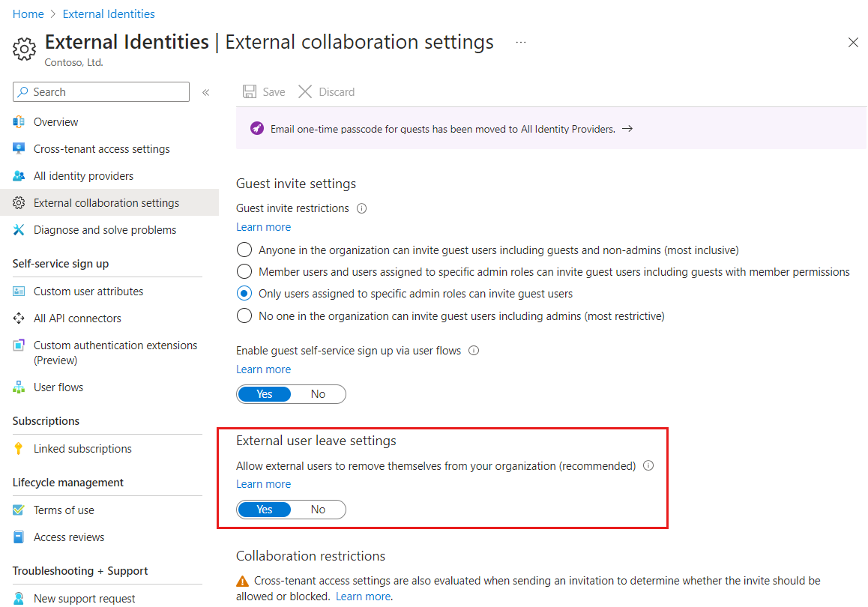868x607 pixels.
Task: Click Diagnose and solve problems wrench icon
Action: (19, 230)
